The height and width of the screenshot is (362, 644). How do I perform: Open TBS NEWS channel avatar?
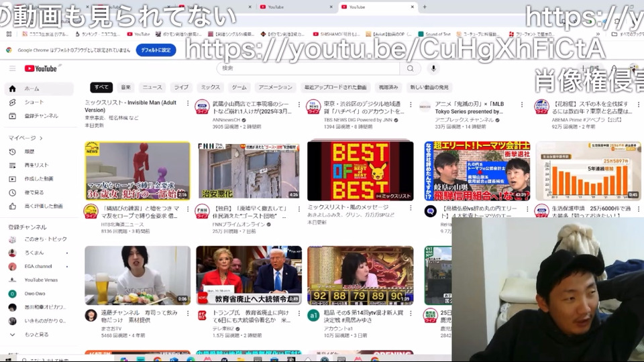[x=313, y=107]
